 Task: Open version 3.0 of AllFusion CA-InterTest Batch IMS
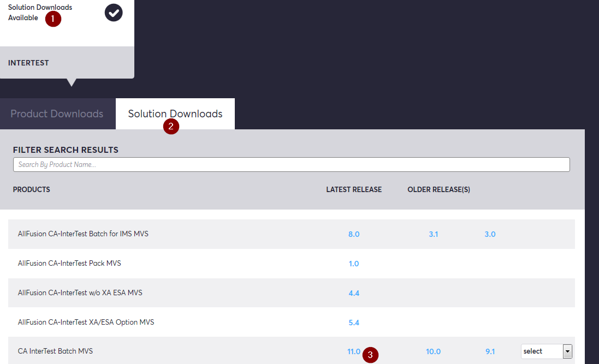click(x=489, y=234)
